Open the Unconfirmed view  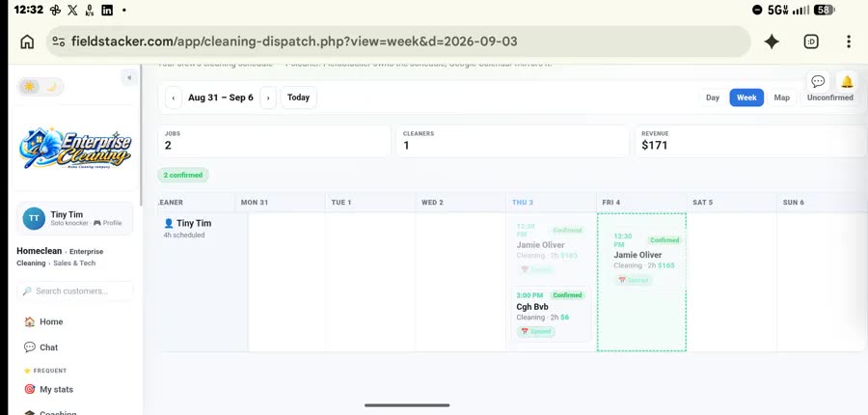pos(829,97)
